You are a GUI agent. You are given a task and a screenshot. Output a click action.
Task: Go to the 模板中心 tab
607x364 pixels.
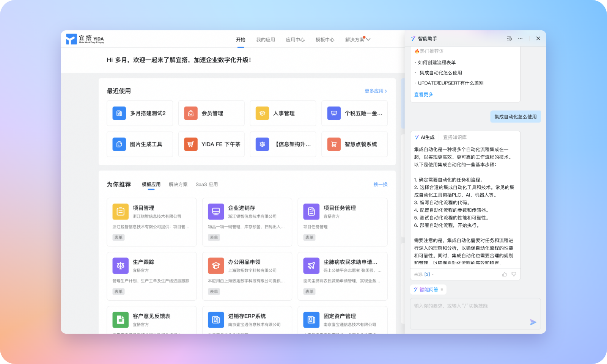[325, 39]
